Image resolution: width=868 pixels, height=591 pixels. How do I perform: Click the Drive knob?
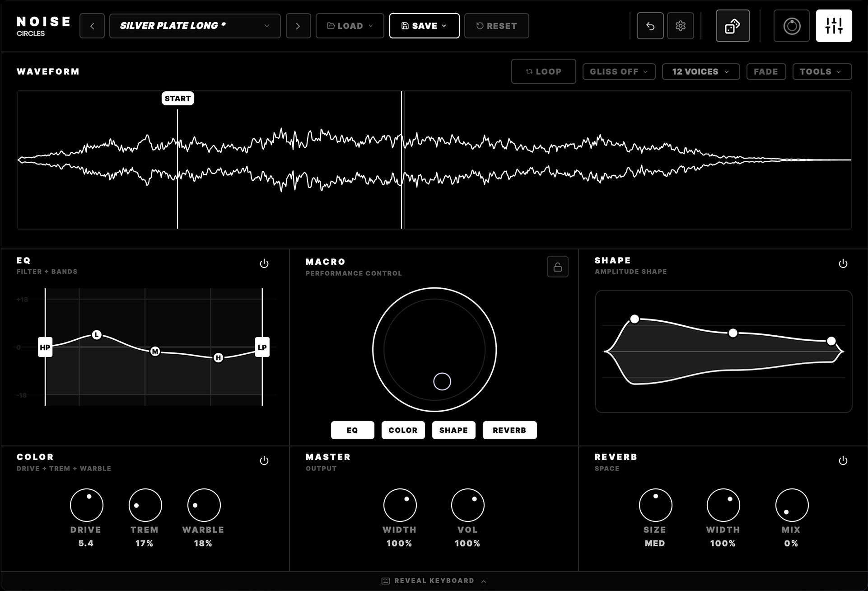pos(86,505)
